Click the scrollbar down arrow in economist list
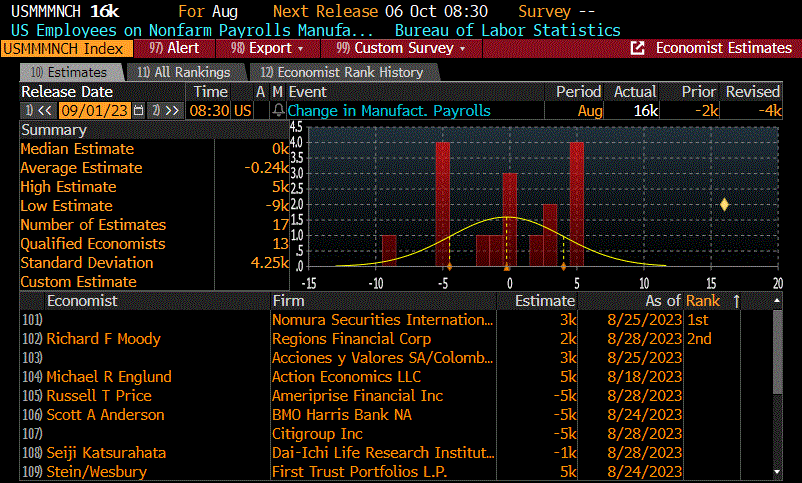 point(777,472)
